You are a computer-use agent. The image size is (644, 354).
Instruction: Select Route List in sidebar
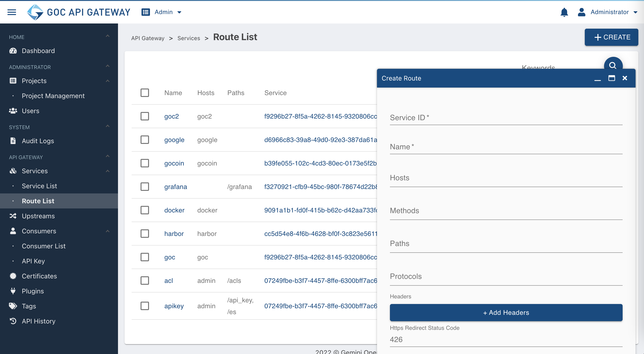[x=59, y=201]
